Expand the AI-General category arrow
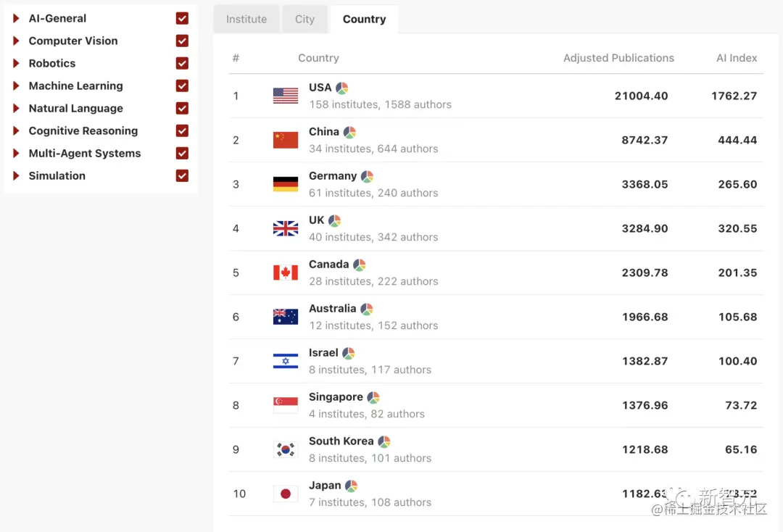 (16, 18)
